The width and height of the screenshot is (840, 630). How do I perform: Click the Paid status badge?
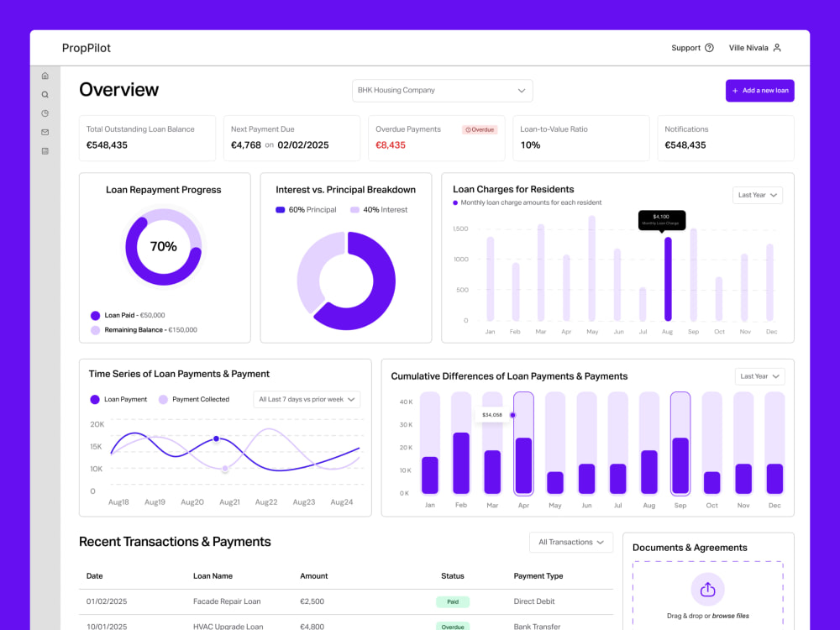click(x=453, y=602)
